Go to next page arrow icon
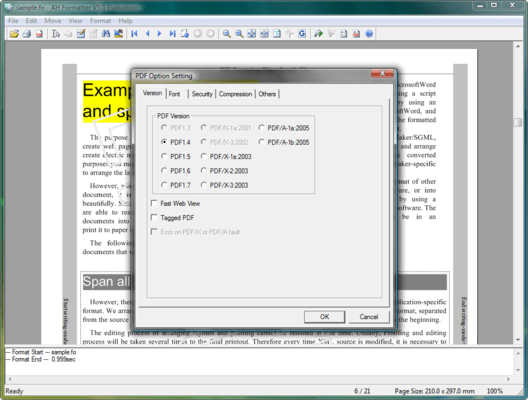The height and width of the screenshot is (400, 528). [159, 34]
